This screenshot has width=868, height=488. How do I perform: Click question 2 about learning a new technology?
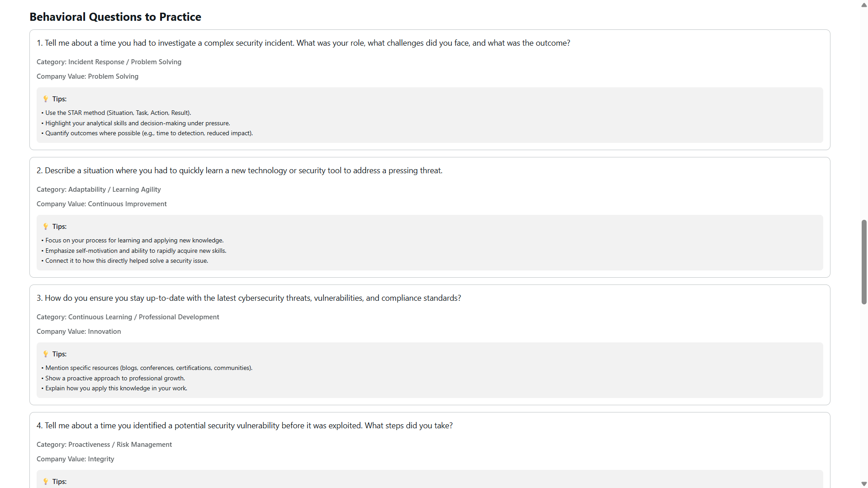[240, 171]
